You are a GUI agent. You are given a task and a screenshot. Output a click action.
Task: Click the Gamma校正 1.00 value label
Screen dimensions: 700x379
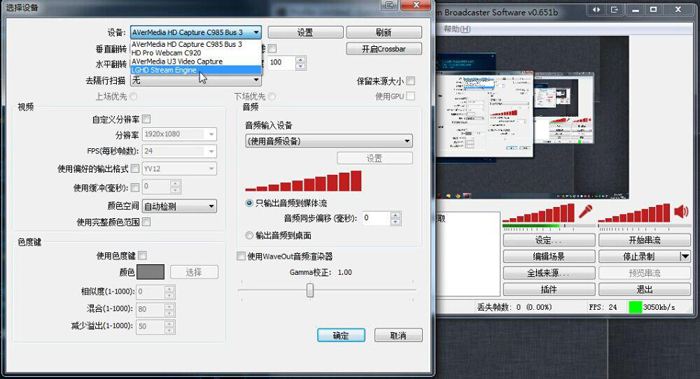[345, 272]
